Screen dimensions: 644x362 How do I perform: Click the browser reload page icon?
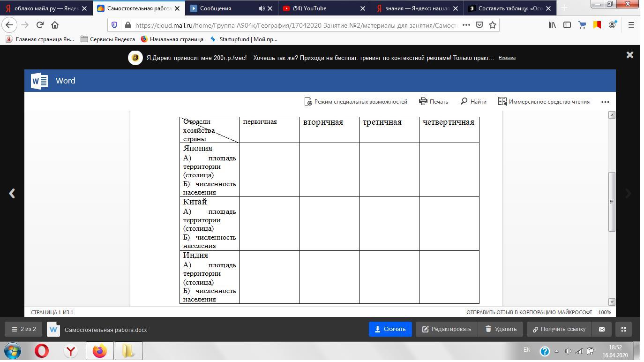tap(40, 25)
